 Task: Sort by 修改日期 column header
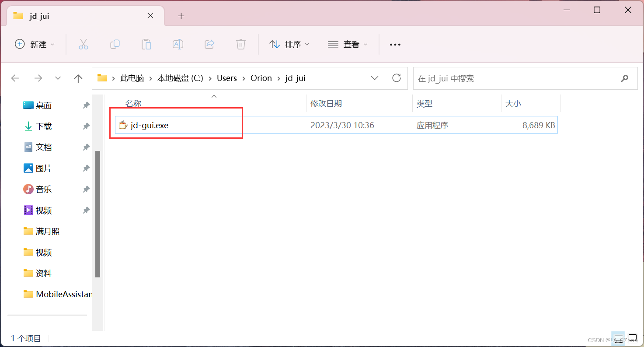(x=326, y=104)
